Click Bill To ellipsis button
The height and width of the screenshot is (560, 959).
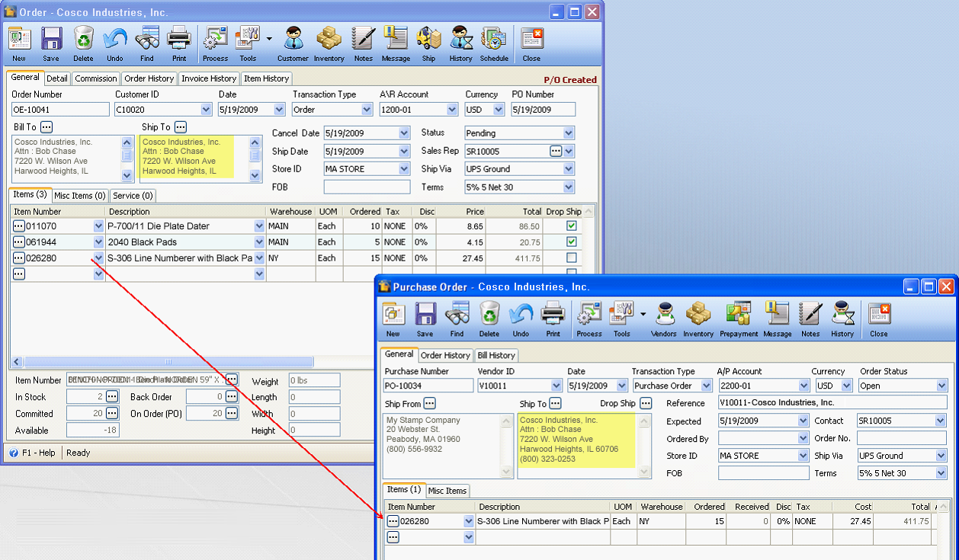coord(47,127)
